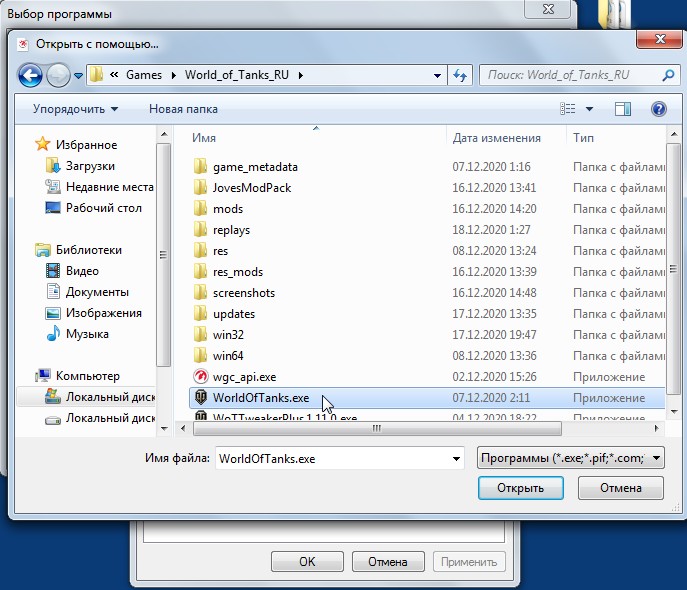Open the Изображения library

[x=104, y=313]
